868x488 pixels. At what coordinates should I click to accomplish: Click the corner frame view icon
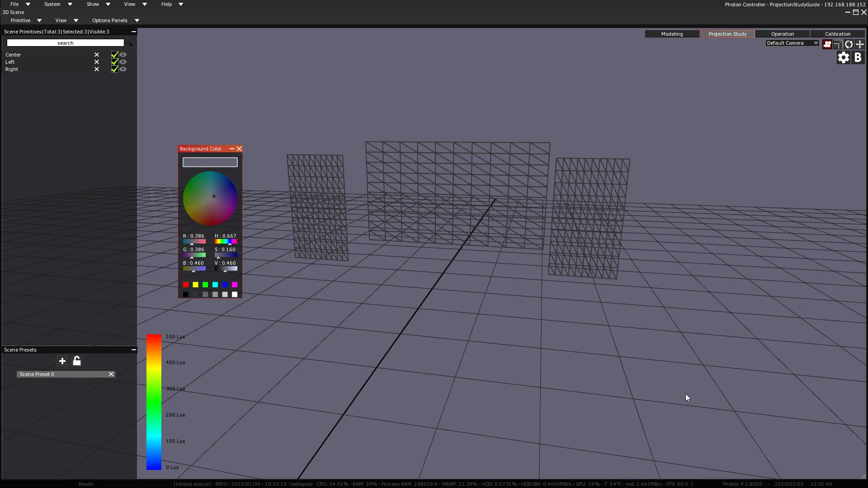[x=838, y=44]
